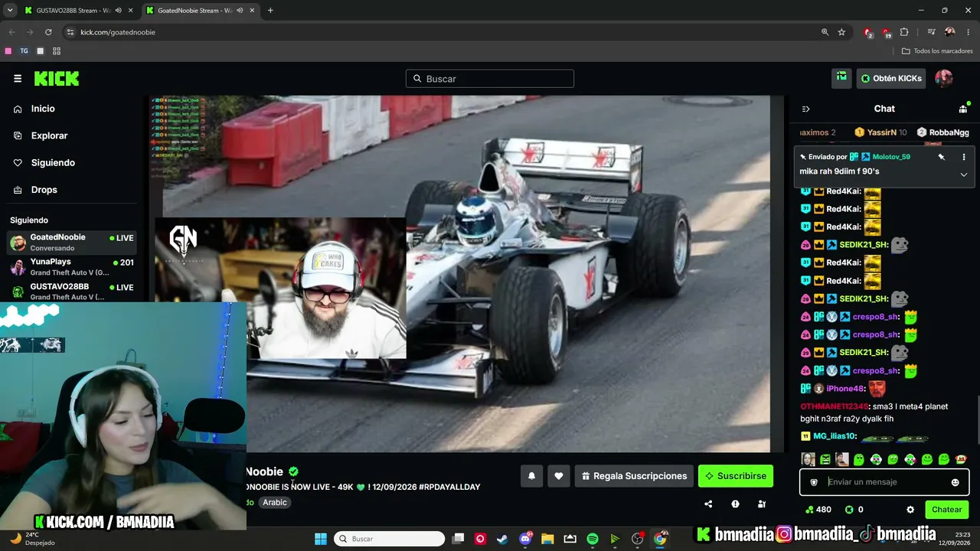Open the emoji picker in chat
This screenshot has width=980, height=551.
(x=955, y=482)
